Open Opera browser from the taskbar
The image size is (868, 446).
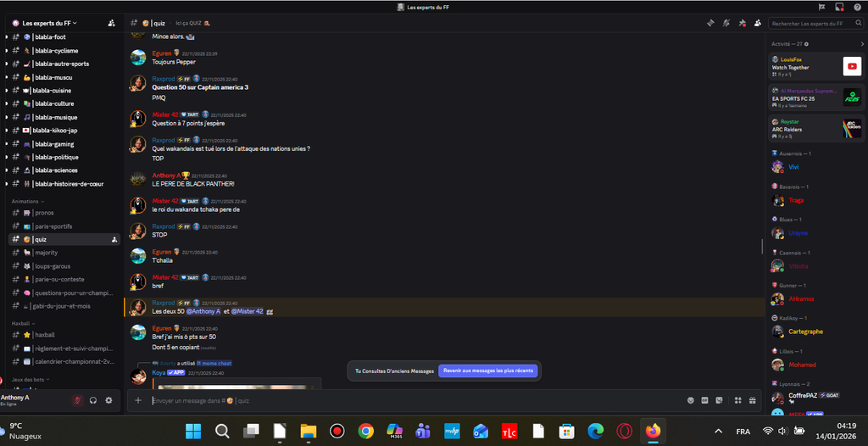625,431
